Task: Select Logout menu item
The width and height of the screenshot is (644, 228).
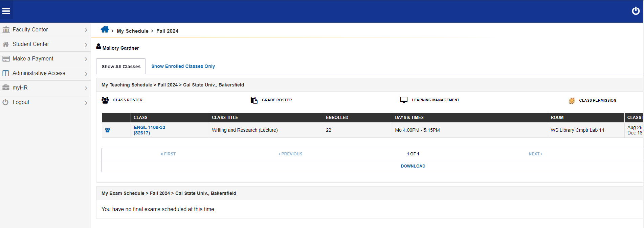Action: tap(45, 102)
